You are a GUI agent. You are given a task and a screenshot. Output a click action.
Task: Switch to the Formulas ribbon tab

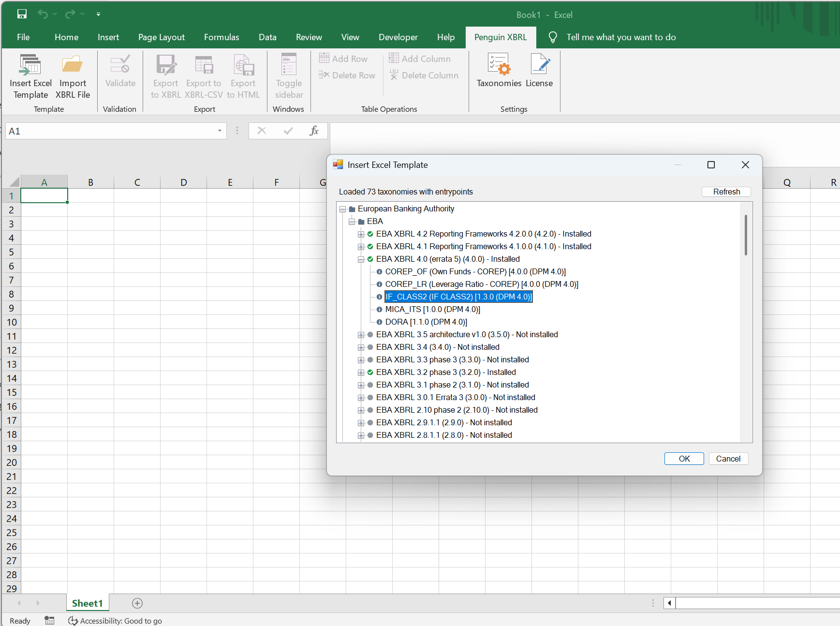click(x=221, y=37)
